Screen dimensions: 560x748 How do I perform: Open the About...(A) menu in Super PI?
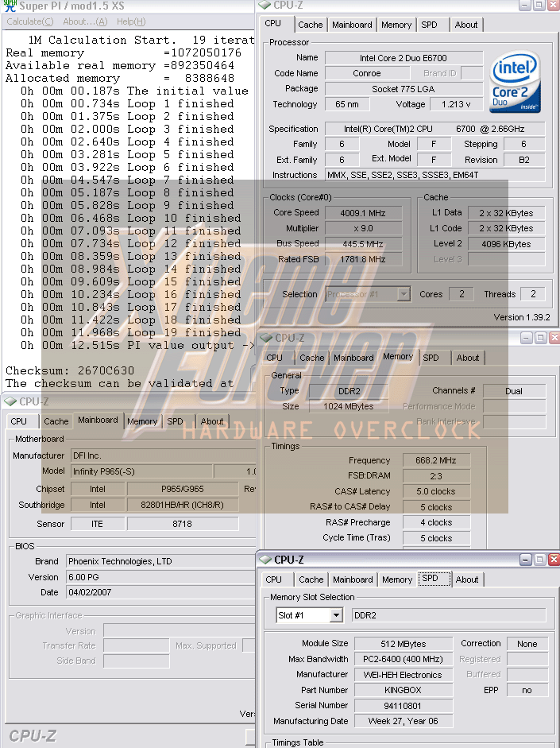pos(85,21)
